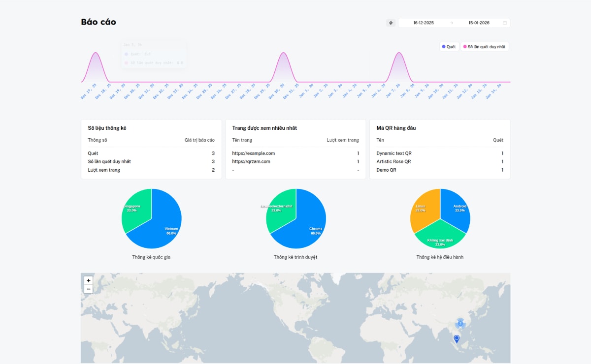This screenshot has height=364, width=591.
Task: Zoom out on the map
Action: pyautogui.click(x=89, y=289)
